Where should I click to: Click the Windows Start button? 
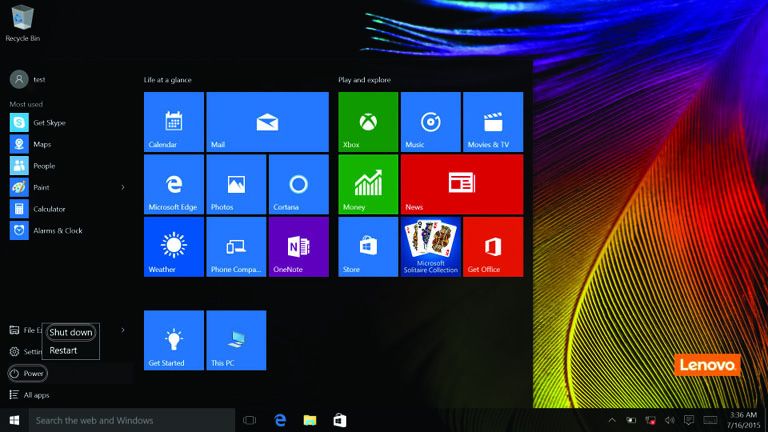(14, 420)
